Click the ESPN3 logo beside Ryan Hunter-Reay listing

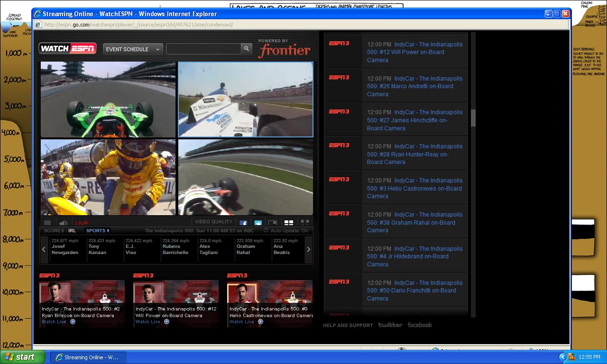(339, 145)
